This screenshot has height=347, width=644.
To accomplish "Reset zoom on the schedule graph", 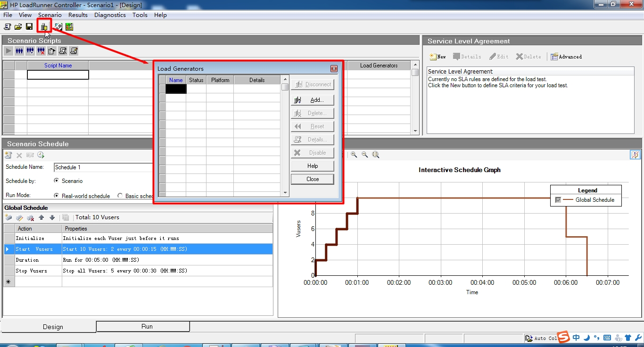I will pos(376,155).
